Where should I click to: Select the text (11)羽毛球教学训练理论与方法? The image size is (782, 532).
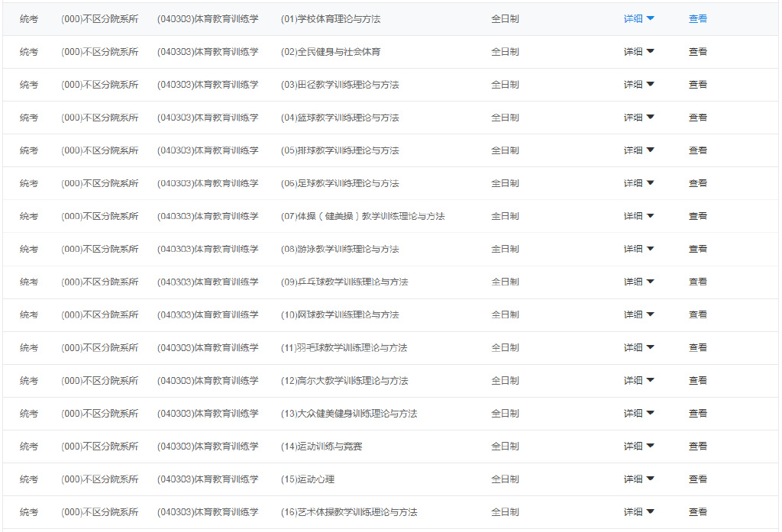coord(344,348)
